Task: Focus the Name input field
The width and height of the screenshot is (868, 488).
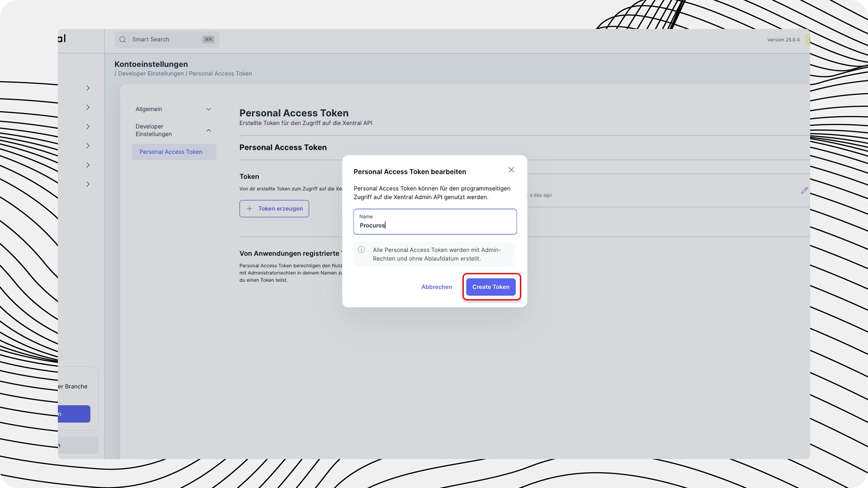Action: coord(435,221)
